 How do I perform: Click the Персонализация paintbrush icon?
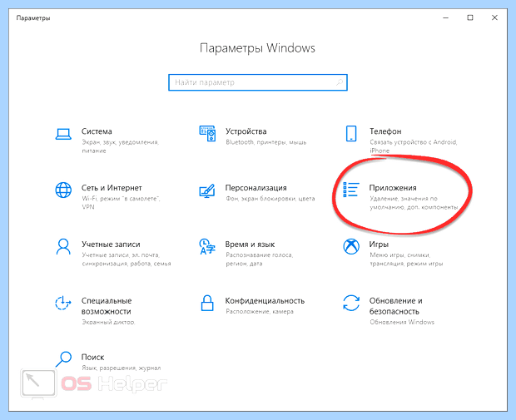click(x=207, y=190)
